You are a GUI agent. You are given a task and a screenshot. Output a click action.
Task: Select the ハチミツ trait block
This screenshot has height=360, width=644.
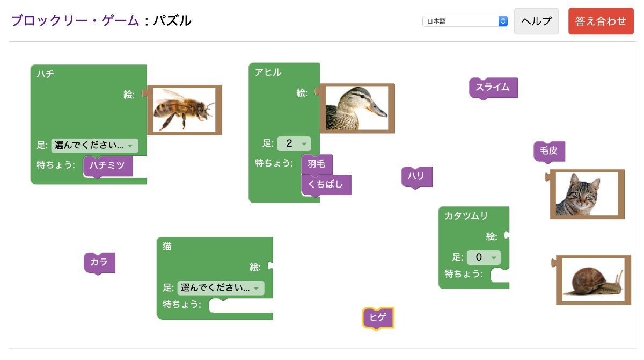pyautogui.click(x=108, y=166)
